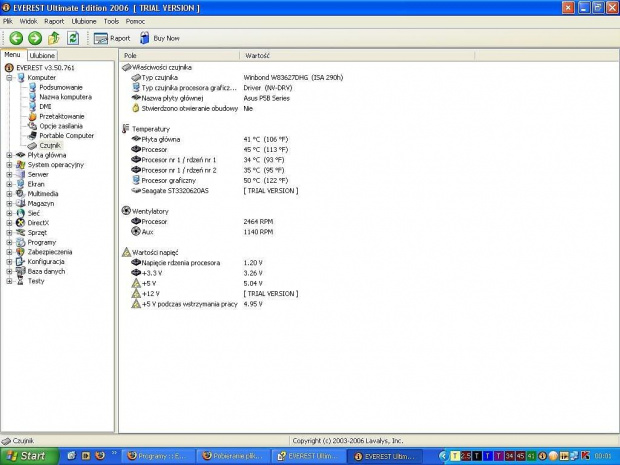This screenshot has height=465, width=620.
Task: Click the EVEREST tray info icon
Action: pos(542,456)
